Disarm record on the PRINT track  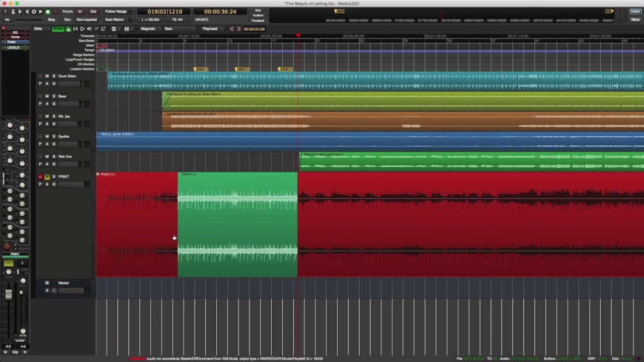[x=40, y=176]
